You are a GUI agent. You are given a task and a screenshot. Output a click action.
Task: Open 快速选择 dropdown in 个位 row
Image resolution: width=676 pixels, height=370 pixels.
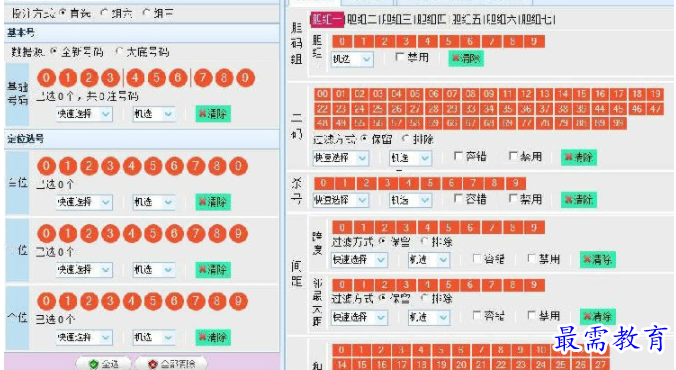84,337
